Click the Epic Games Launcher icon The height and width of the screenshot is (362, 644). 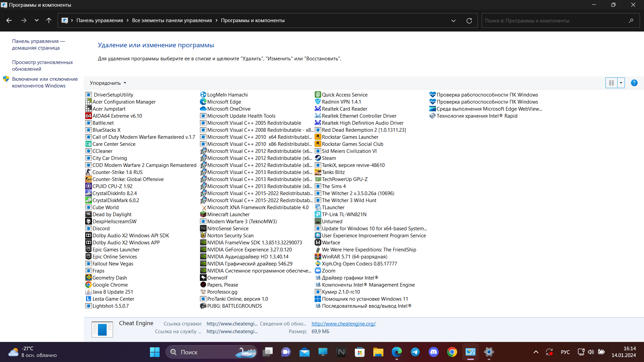pyautogui.click(x=89, y=250)
